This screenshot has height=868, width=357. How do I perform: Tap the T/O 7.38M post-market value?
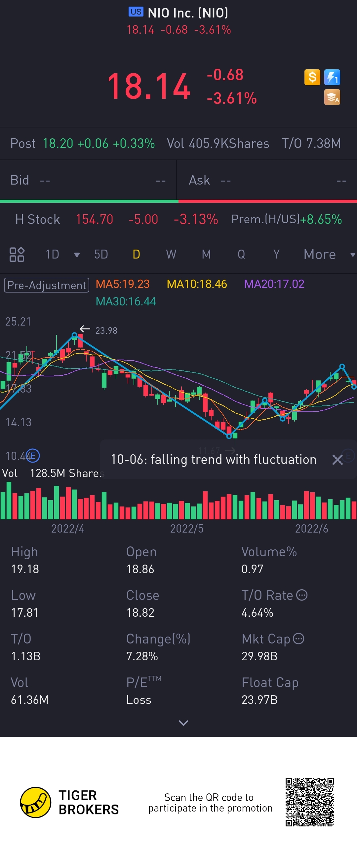pos(311,144)
